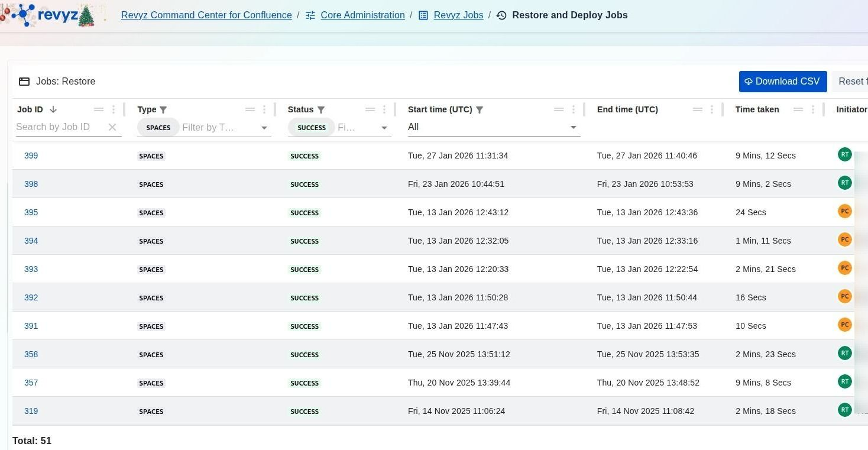Viewport: 868px width, 450px height.
Task: Click the Status column filter icon
Action: coord(321,110)
